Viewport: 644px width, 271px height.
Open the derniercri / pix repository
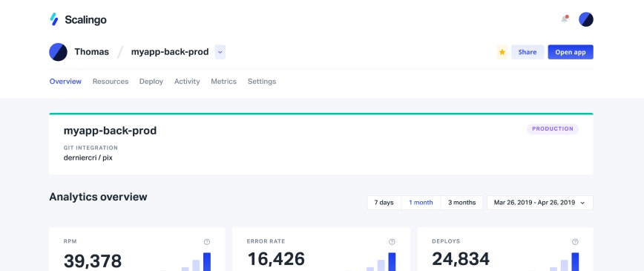pos(88,157)
